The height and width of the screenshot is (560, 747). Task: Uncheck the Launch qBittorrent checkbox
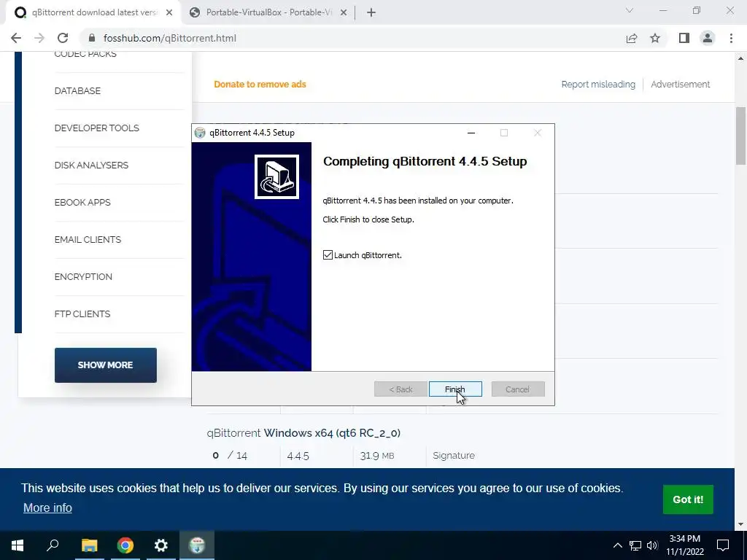(x=328, y=255)
